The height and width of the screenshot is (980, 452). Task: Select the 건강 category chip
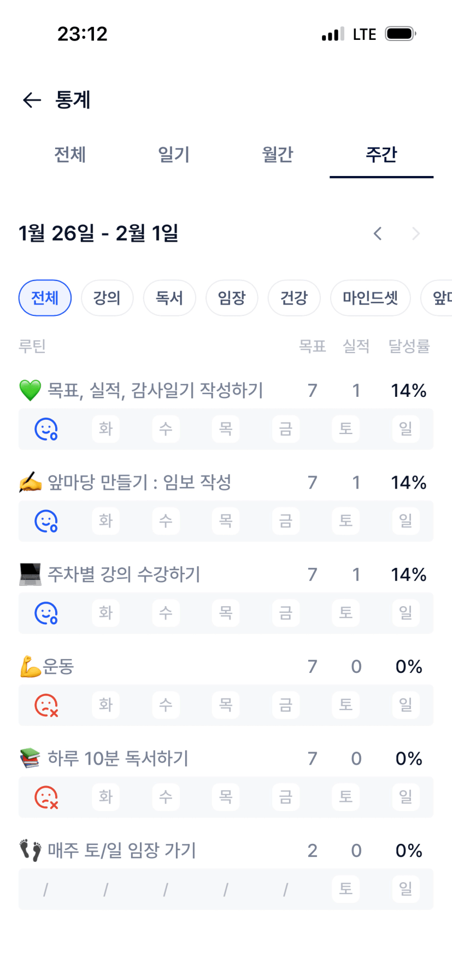[294, 298]
